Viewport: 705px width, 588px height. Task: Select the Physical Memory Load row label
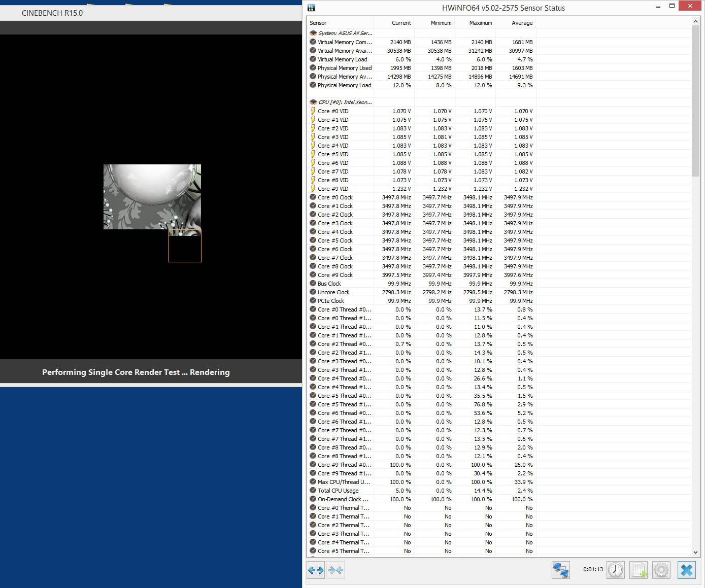coord(345,85)
